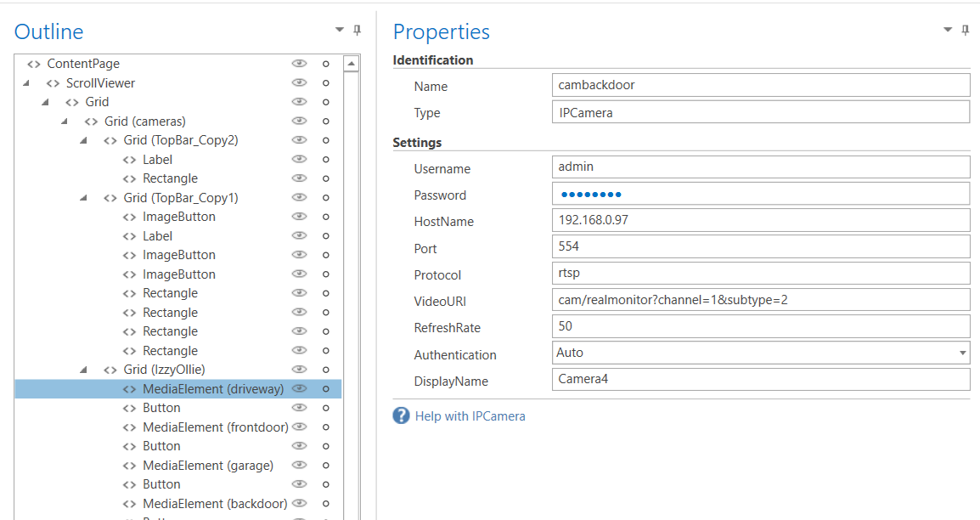Click the VideoURI field
This screenshot has width=980, height=520.
(761, 300)
